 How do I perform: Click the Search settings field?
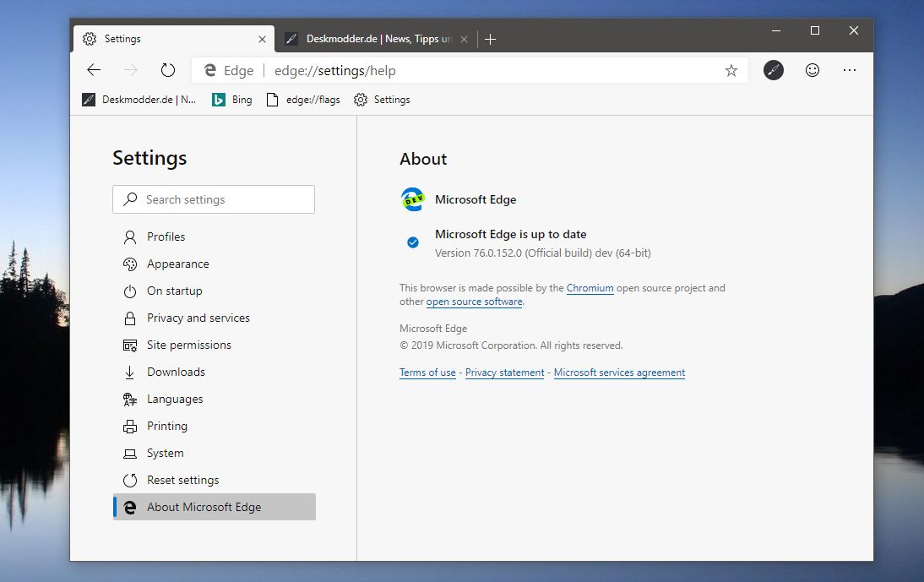coord(214,199)
